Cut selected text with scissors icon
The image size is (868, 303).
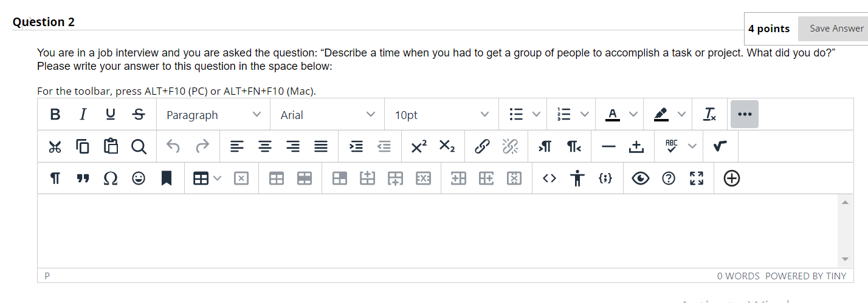(x=55, y=146)
